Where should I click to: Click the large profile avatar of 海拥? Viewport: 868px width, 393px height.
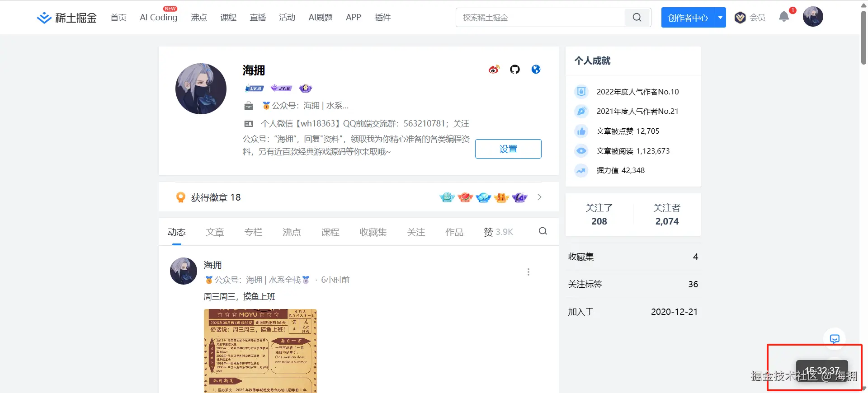point(201,89)
